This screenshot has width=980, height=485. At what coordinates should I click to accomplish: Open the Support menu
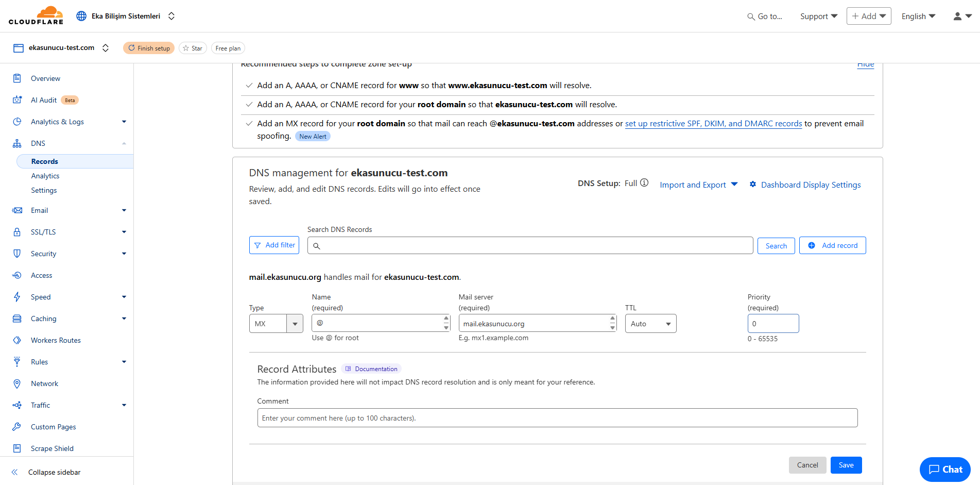(x=819, y=16)
